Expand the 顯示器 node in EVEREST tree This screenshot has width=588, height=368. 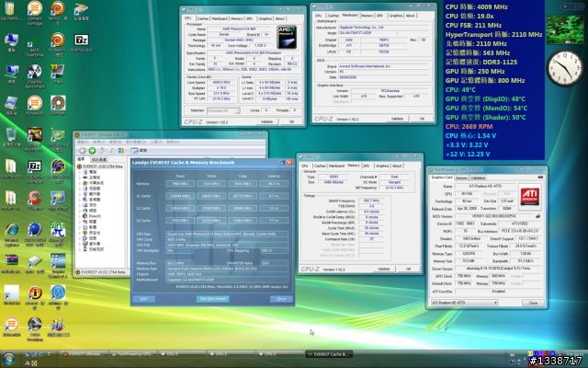(x=80, y=194)
